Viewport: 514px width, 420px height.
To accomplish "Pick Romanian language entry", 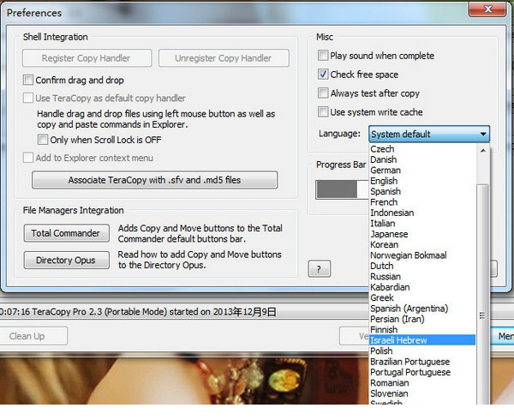I will tap(422, 382).
